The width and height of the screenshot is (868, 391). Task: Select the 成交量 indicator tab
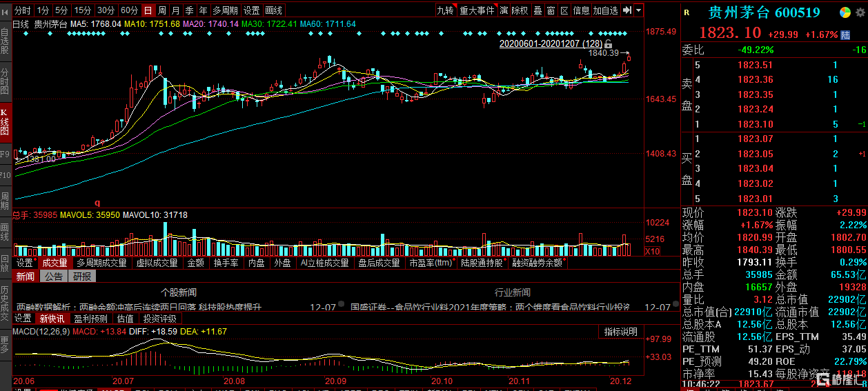[x=55, y=263]
